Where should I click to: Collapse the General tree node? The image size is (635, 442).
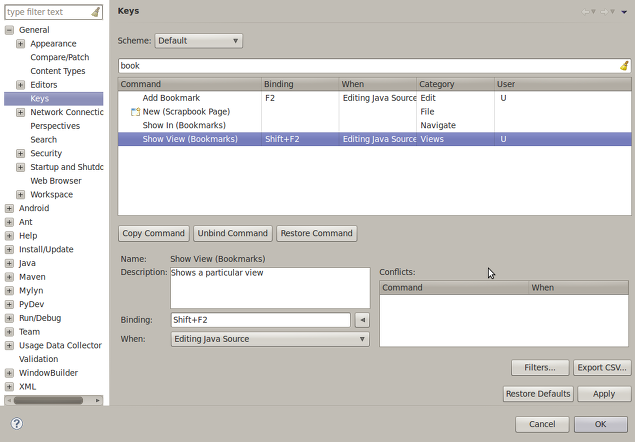(9, 30)
